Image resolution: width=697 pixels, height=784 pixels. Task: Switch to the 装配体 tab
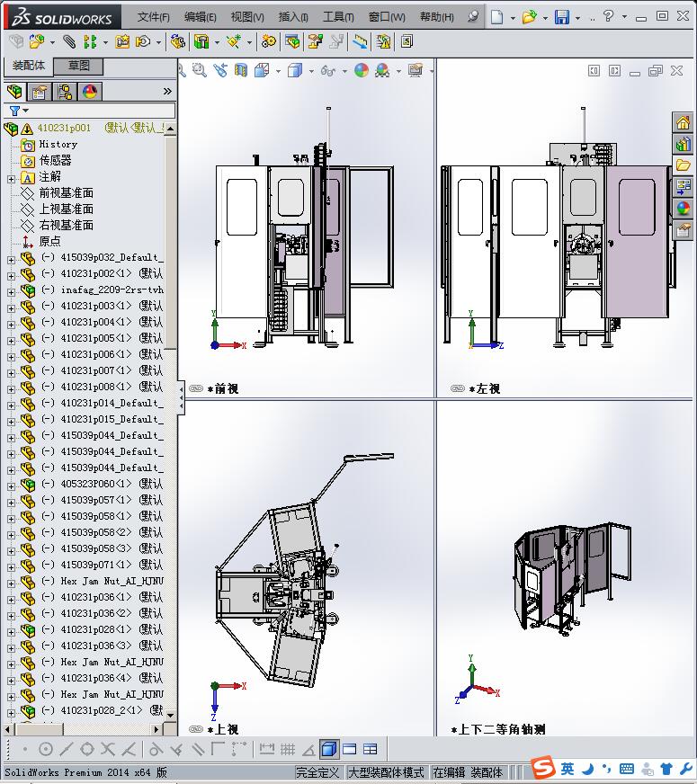[x=29, y=66]
